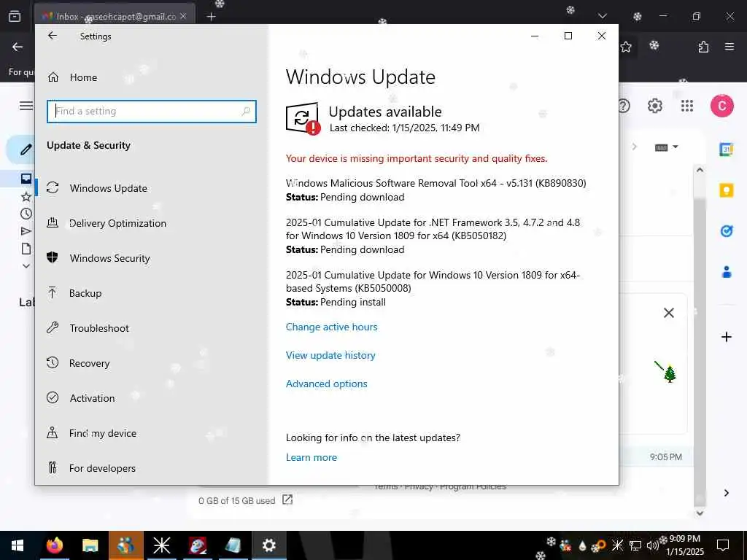Click the Windows Update sidebar refresh icon
Screen dimensions: 747x560
click(x=53, y=187)
